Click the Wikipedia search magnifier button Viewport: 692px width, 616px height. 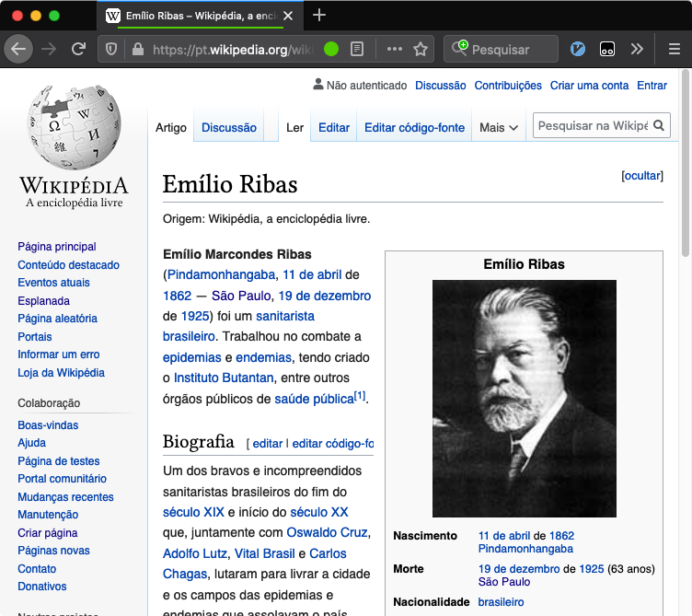point(659,125)
